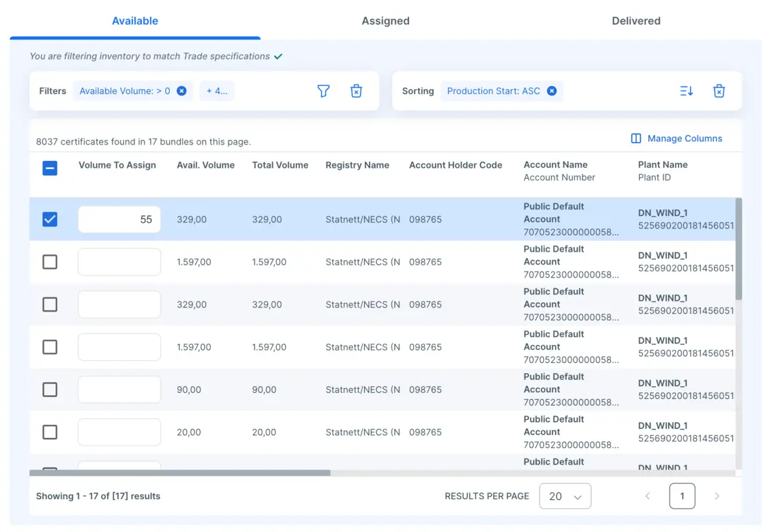Click the Manage Columns icon
Viewport: 774px width, 532px height.
[636, 138]
